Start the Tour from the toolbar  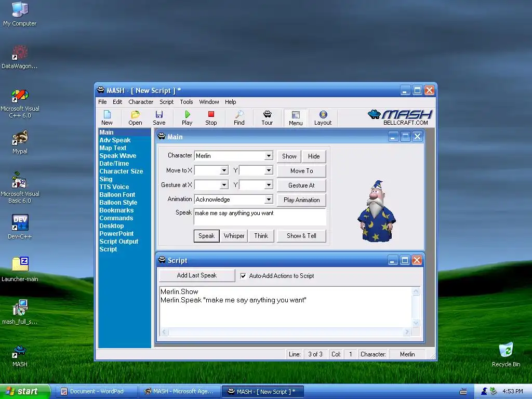click(267, 118)
